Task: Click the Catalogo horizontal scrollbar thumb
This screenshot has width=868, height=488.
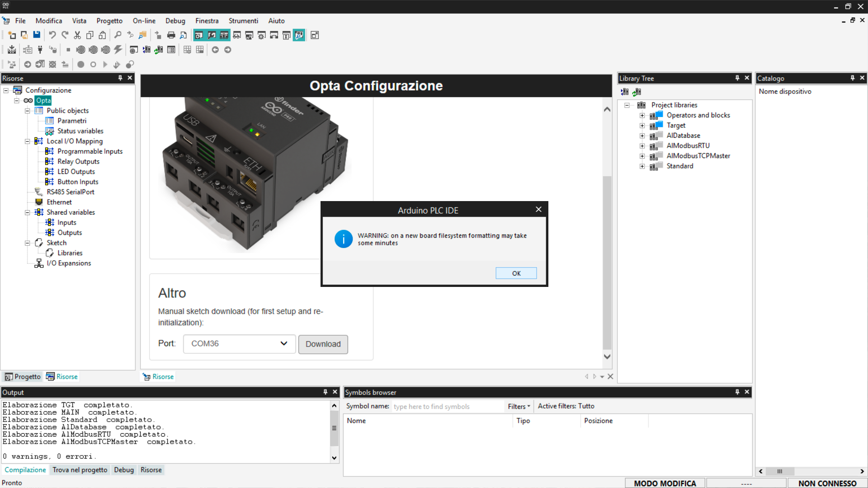Action: [x=779, y=471]
